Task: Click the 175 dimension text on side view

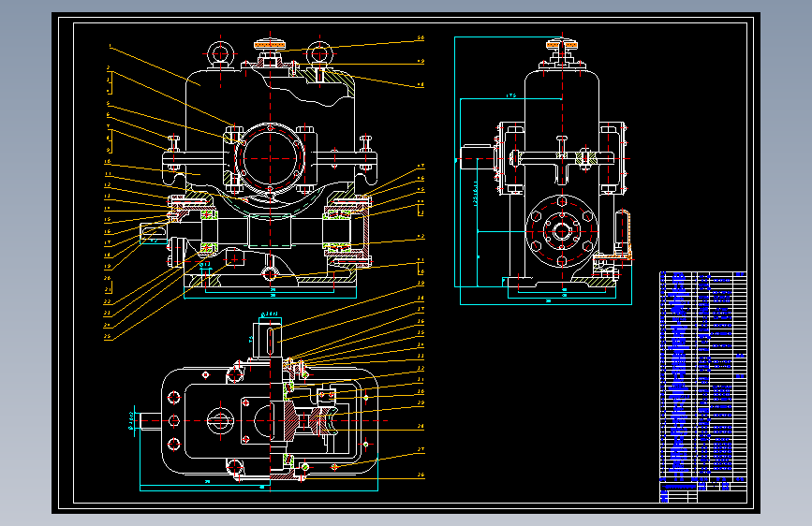Action: pos(510,95)
